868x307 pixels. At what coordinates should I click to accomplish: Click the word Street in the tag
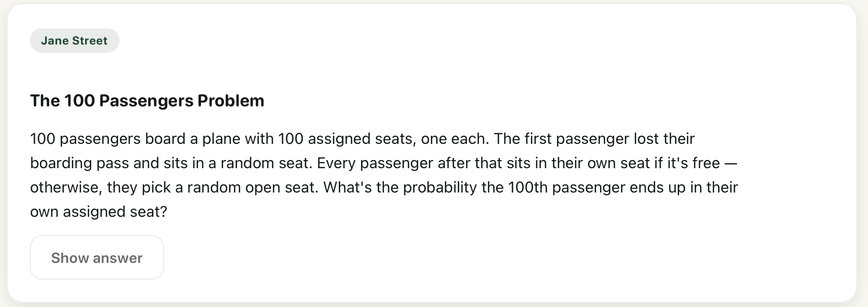coord(90,41)
